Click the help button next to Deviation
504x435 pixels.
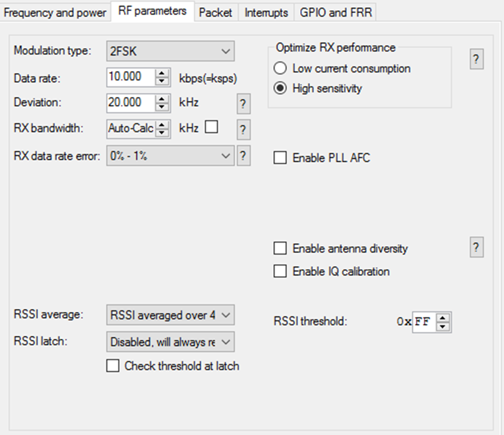pyautogui.click(x=243, y=104)
